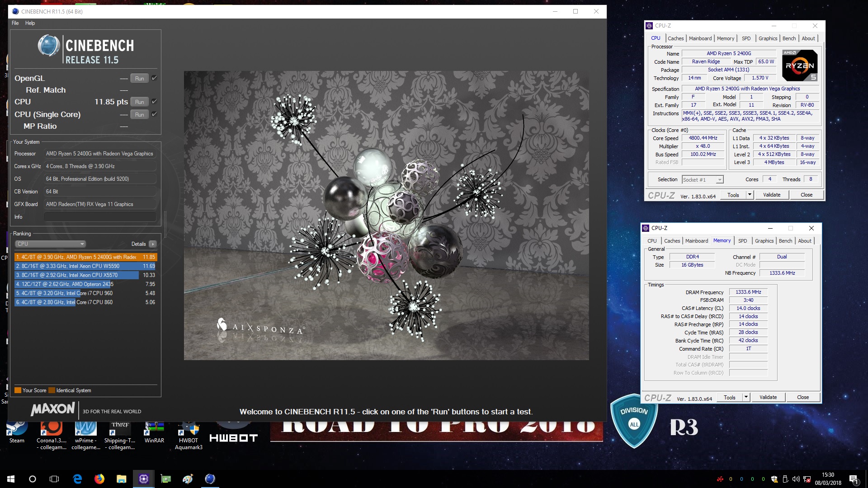Expand ranking Details arrow
This screenshot has height=488, width=868.
click(x=153, y=244)
